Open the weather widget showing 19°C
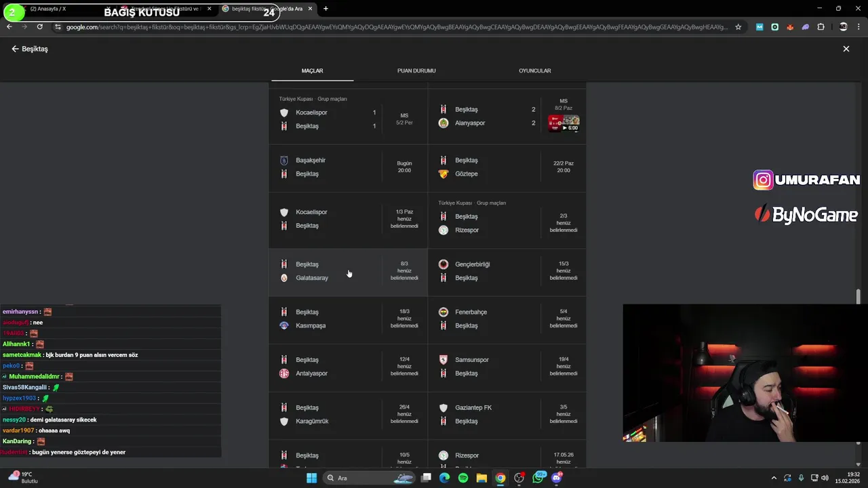 (22, 478)
